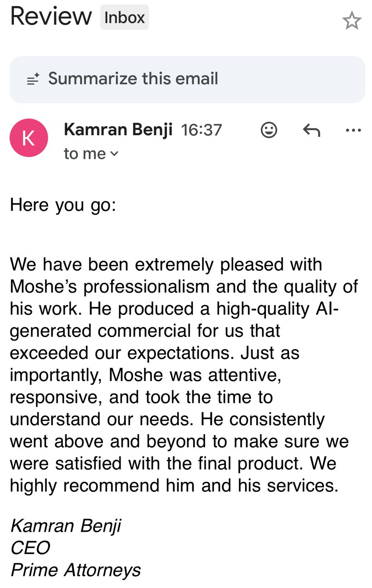
Task: Star the Review email
Action: (x=352, y=21)
